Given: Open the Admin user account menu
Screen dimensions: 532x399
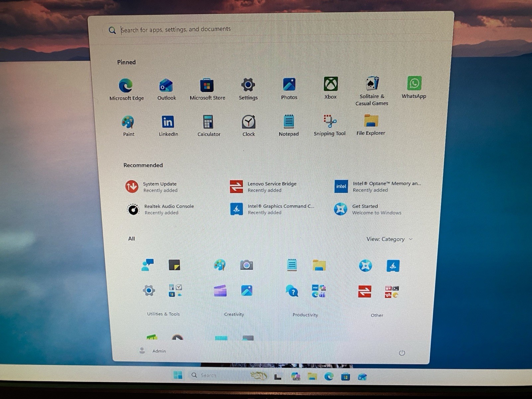Looking at the screenshot, I should [x=153, y=351].
